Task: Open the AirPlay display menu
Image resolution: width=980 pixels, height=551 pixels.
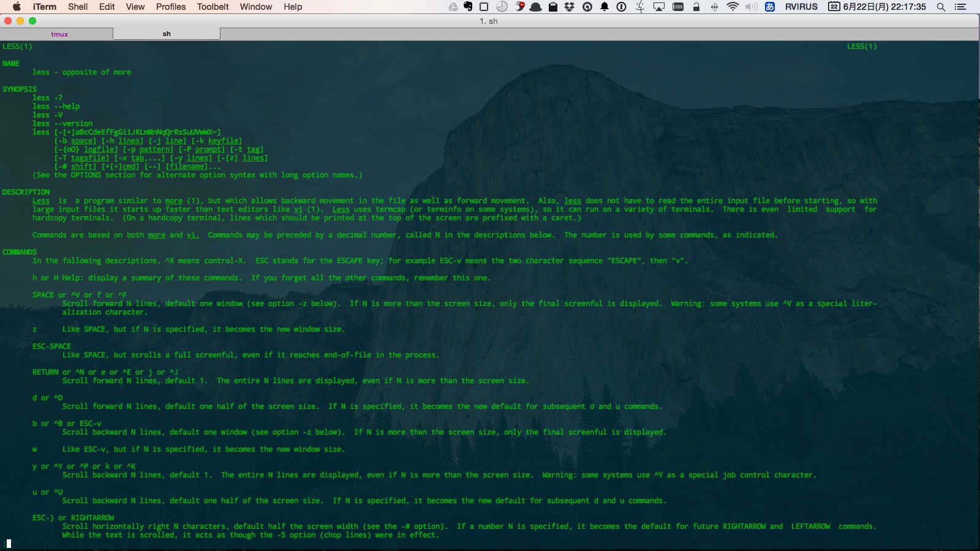Action: tap(659, 7)
